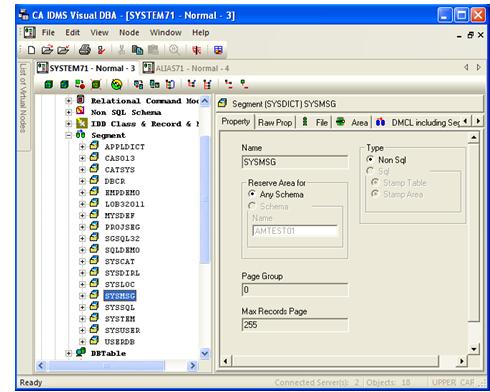Expand the EMPDEMO segment node

coord(82,193)
